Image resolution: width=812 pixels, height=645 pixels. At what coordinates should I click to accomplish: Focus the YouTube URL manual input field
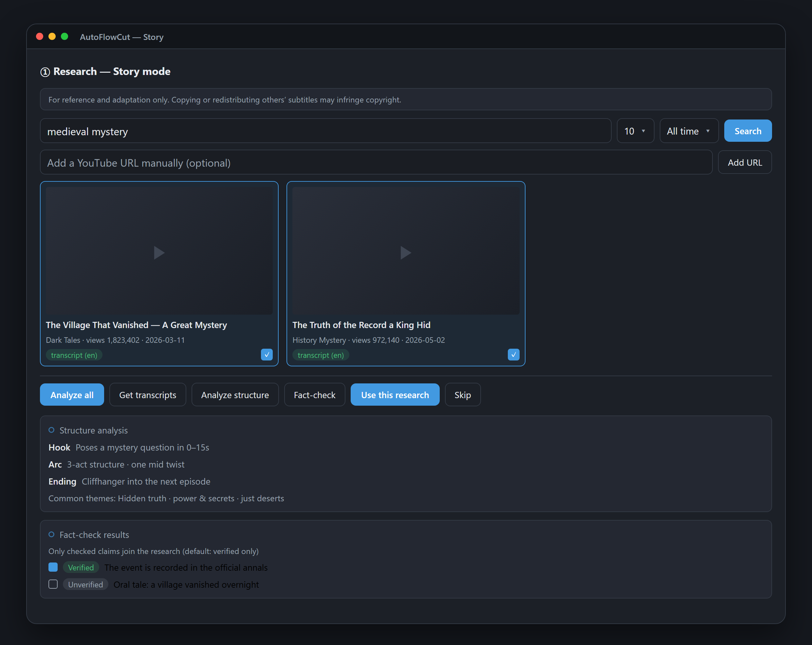click(376, 162)
